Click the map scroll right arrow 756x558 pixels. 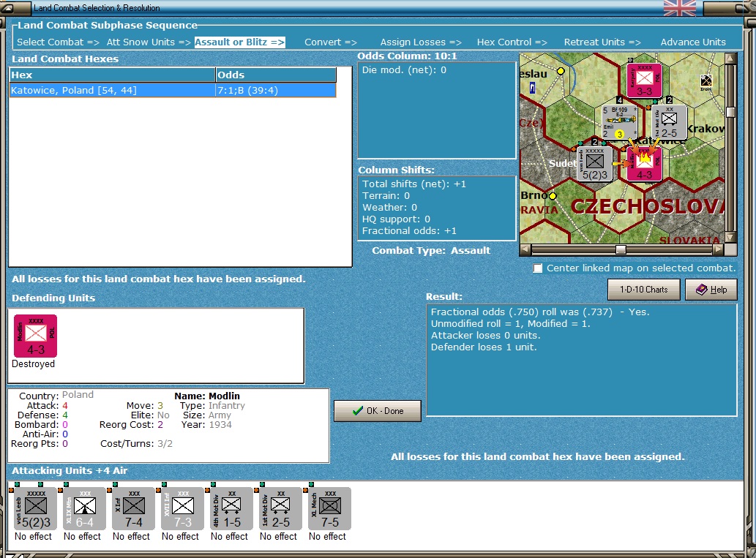(x=719, y=249)
